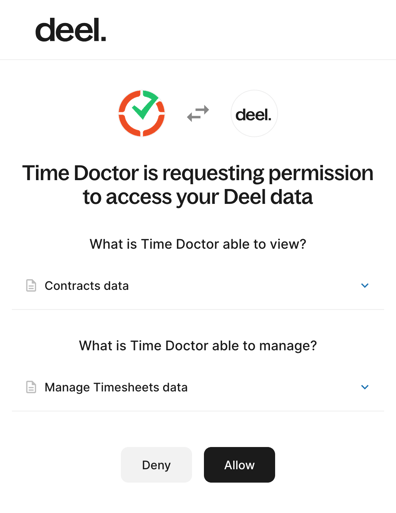The width and height of the screenshot is (396, 513).
Task: Click the Time Doctor checkmark logo
Action: click(142, 113)
